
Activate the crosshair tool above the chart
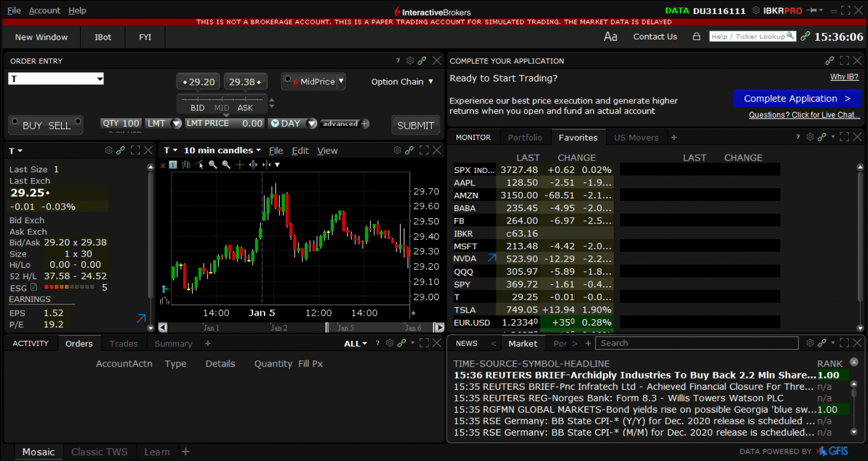pyautogui.click(x=239, y=164)
